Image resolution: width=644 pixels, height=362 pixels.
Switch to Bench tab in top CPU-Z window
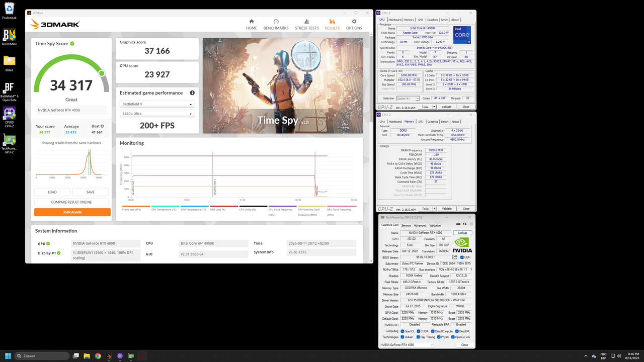click(x=444, y=20)
